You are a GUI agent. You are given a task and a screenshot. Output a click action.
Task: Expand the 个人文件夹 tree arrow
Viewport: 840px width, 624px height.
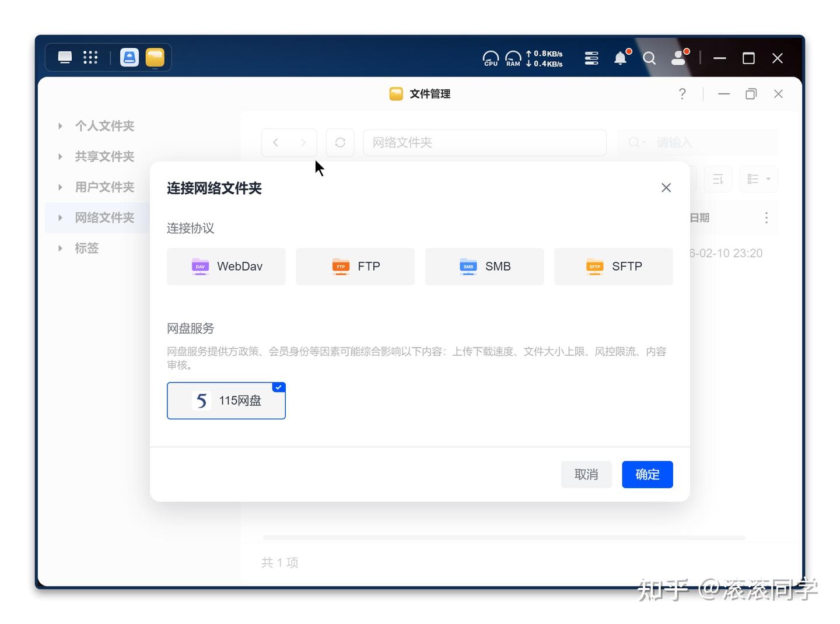pos(60,126)
